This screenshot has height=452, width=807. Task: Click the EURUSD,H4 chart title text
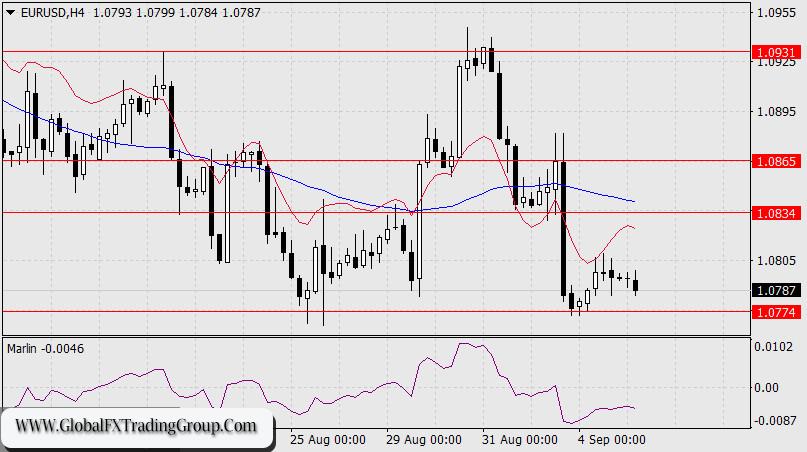click(x=52, y=12)
